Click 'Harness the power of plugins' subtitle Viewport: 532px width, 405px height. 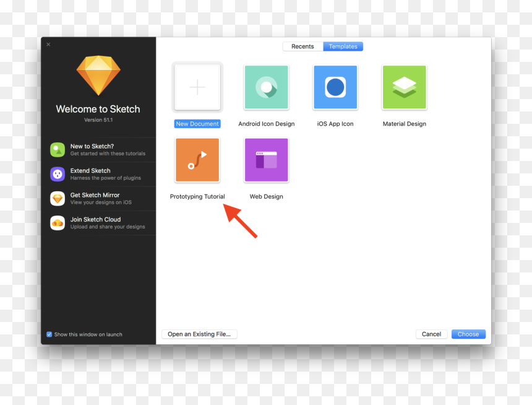(x=106, y=178)
